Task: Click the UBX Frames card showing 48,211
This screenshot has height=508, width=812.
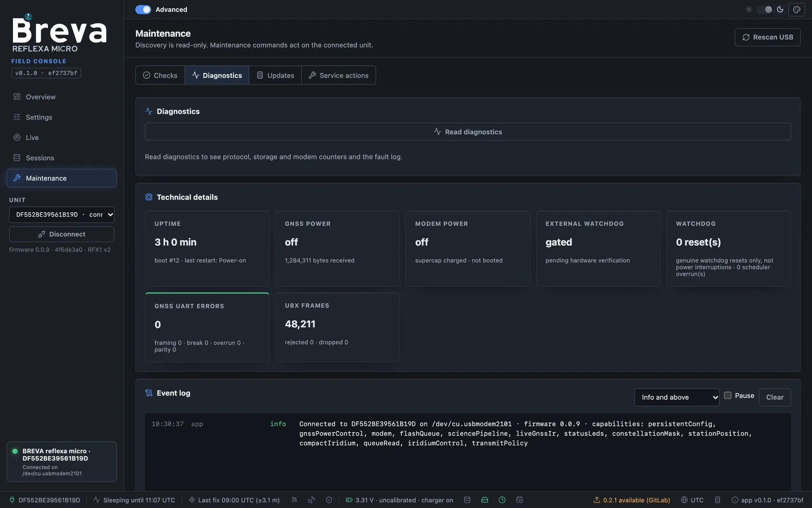Action: (337, 327)
